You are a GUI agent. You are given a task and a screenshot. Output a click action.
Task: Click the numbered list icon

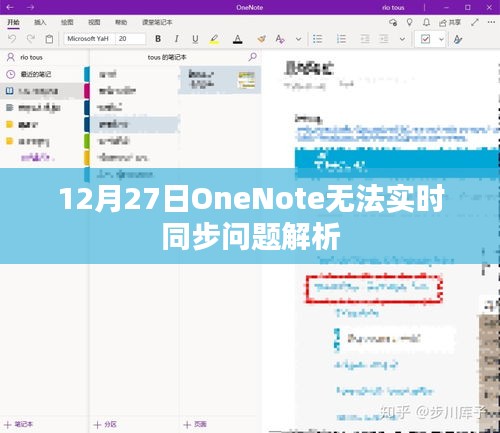341,39
